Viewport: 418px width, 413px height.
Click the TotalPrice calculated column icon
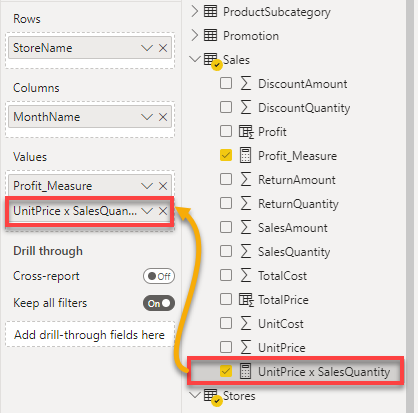[x=246, y=300]
